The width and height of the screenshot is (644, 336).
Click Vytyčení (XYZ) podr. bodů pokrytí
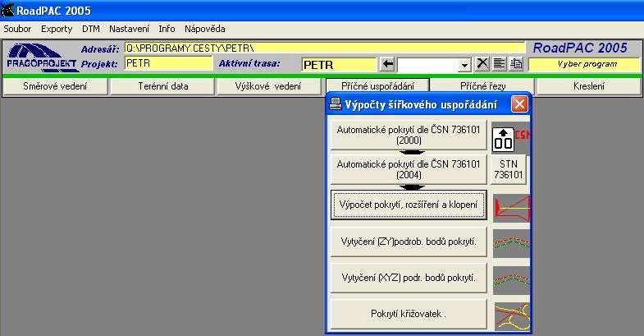pos(409,278)
